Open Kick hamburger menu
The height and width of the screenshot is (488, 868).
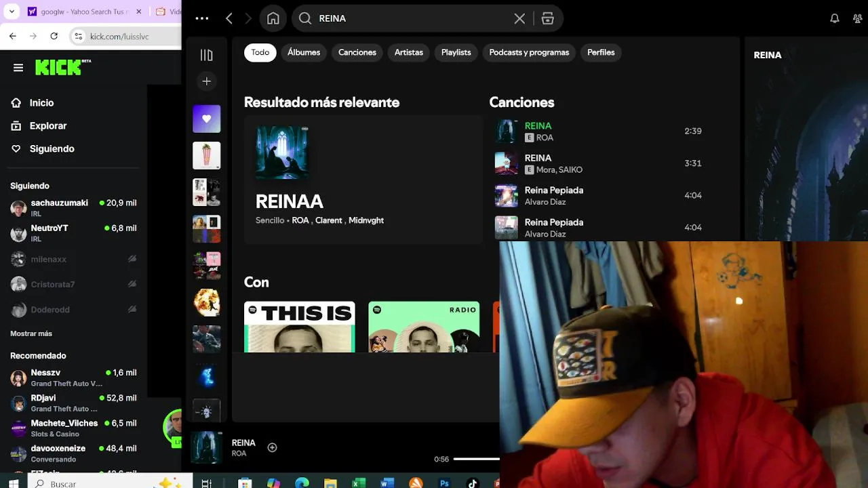pyautogui.click(x=18, y=68)
